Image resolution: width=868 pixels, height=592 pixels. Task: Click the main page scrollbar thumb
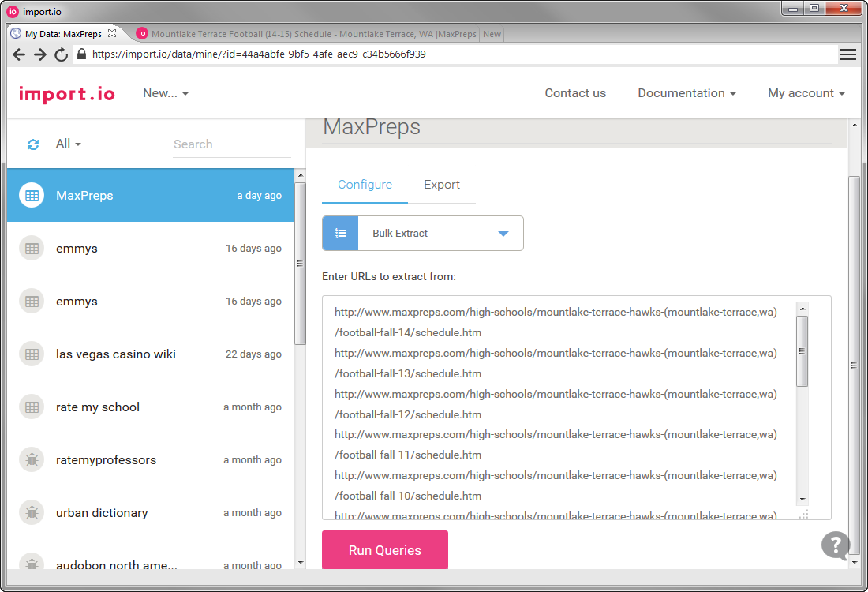click(854, 365)
